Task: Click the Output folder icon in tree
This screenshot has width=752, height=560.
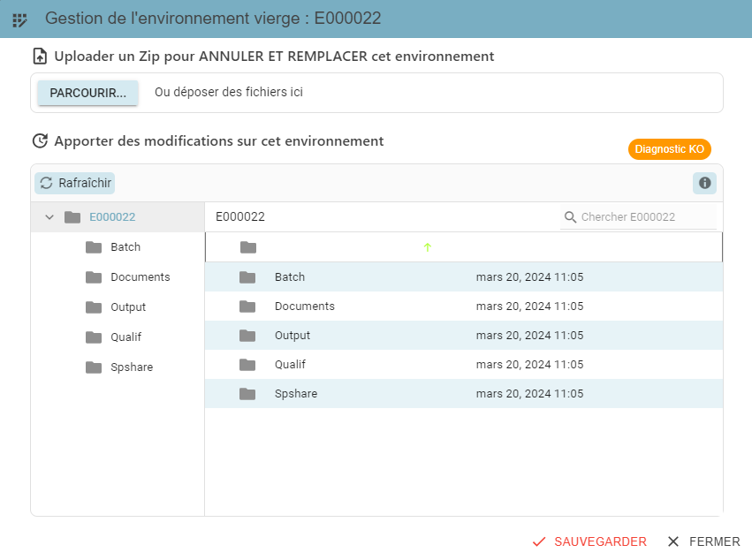Action: pos(94,307)
